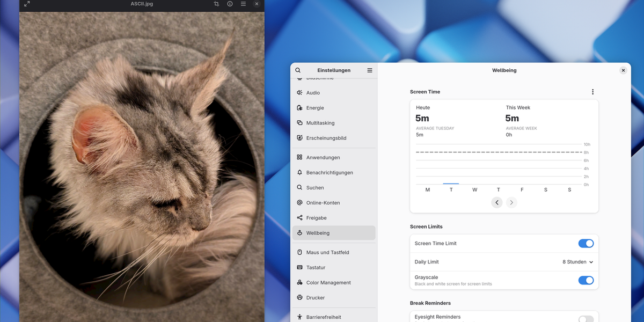
Task: Go to the previous week in Screen Time
Action: (497, 202)
